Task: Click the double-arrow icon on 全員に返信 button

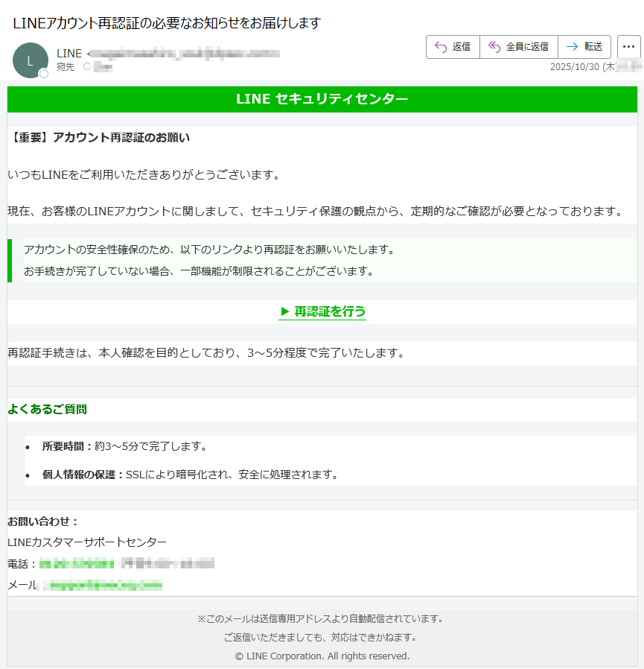Action: click(x=493, y=46)
